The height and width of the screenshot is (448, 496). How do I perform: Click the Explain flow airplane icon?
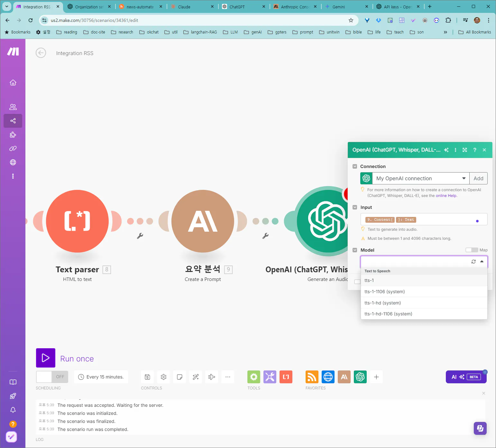pos(212,377)
